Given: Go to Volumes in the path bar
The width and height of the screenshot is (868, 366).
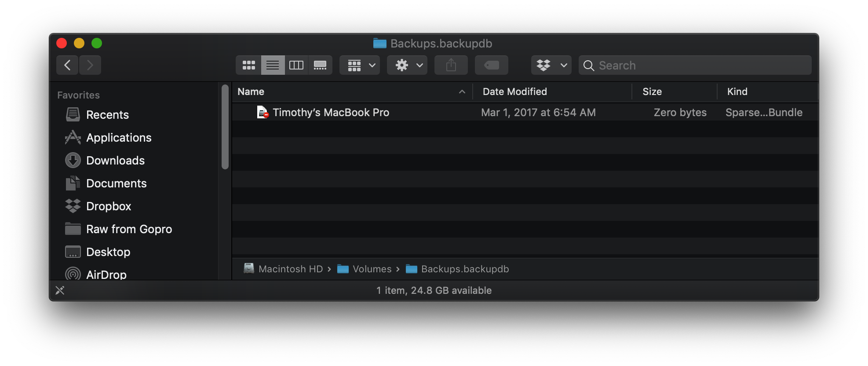Looking at the screenshot, I should pyautogui.click(x=364, y=269).
